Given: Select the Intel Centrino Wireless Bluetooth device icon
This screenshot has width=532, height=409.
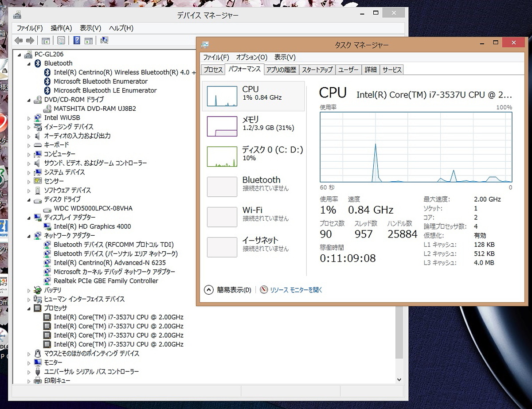Looking at the screenshot, I should (x=47, y=72).
